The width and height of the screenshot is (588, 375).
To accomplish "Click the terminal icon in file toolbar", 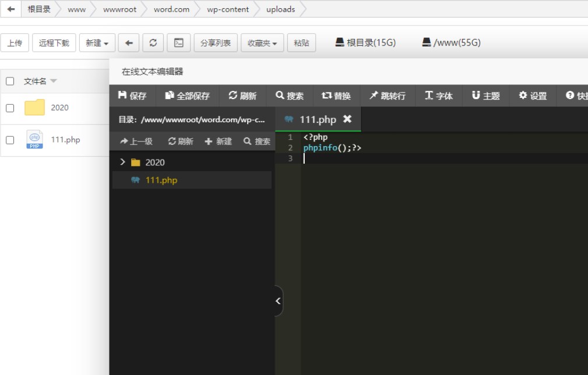I will pos(179,43).
